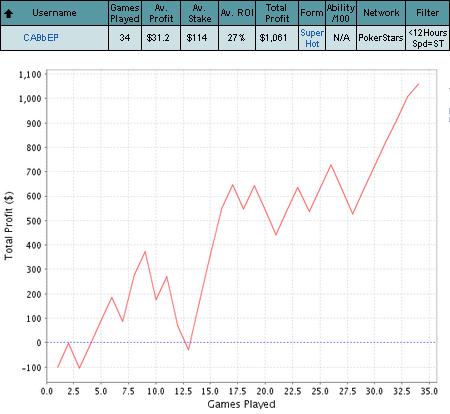Sort by Total Profit column header
This screenshot has width=450, height=414.
(277, 13)
